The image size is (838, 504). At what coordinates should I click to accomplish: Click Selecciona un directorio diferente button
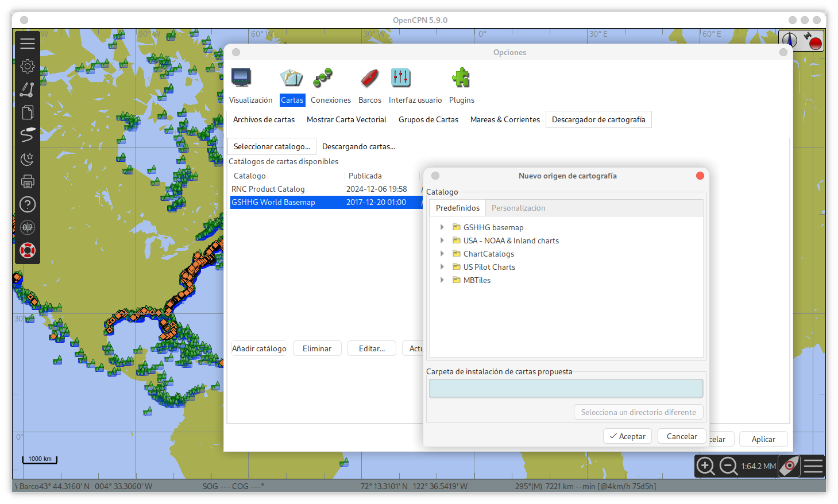638,412
